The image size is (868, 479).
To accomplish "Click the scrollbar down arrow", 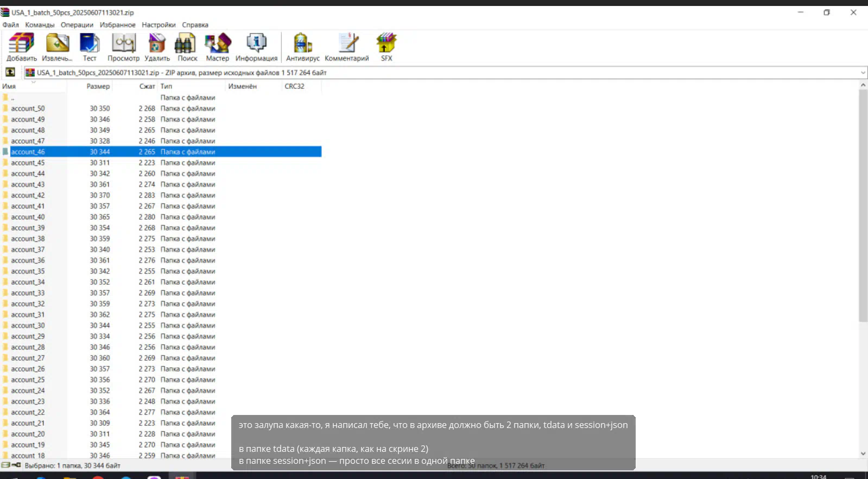I will 863,454.
